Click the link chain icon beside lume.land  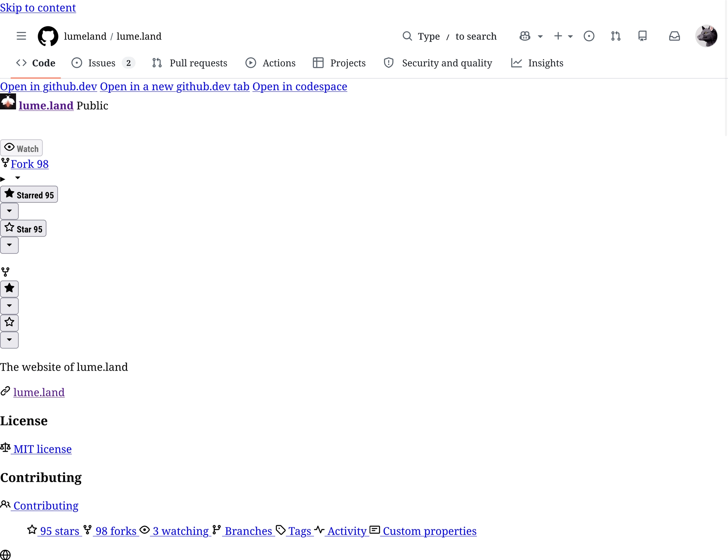(5, 391)
